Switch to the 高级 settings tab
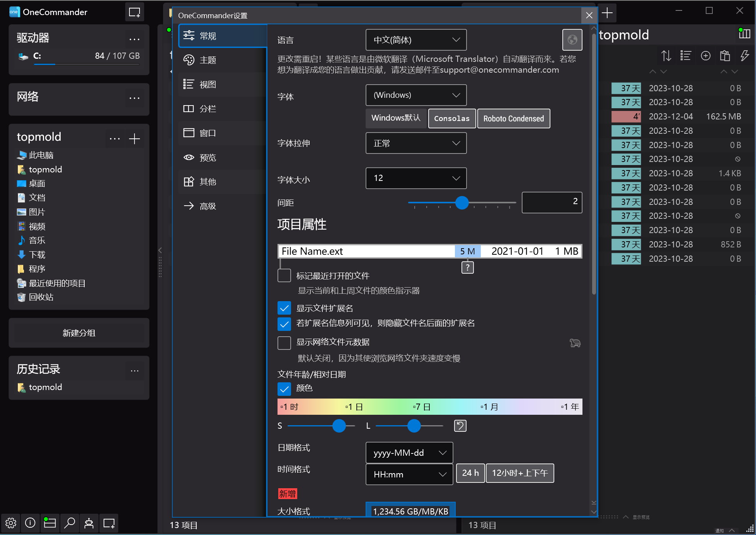Viewport: 756px width, 535px height. point(223,206)
